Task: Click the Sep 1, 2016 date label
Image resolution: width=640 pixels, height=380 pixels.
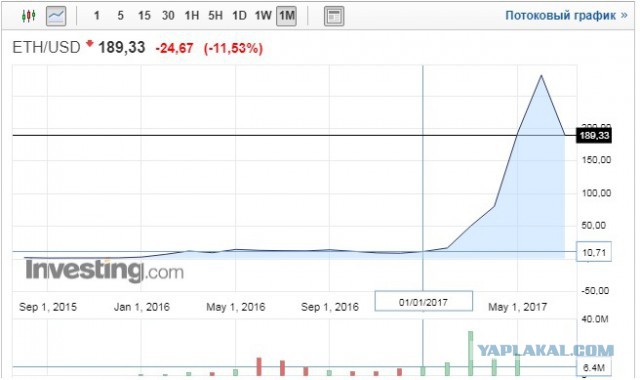Action: pyautogui.click(x=330, y=307)
